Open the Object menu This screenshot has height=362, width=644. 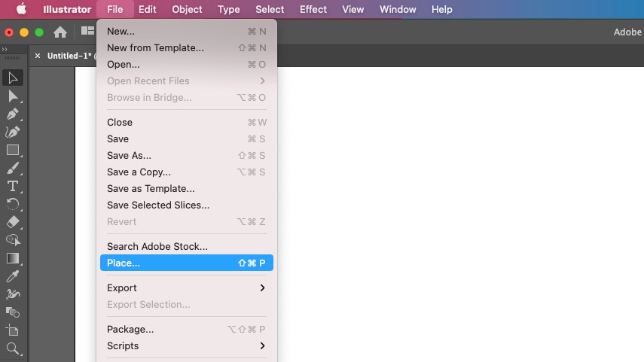pos(187,9)
